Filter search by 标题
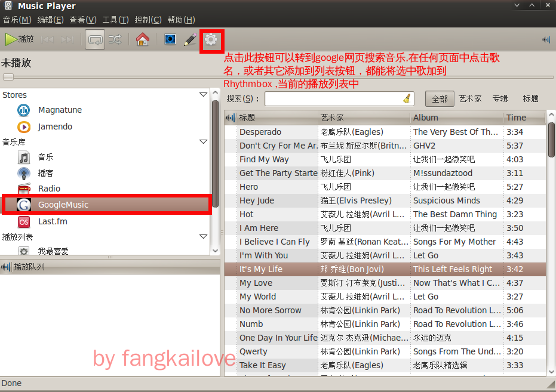 [x=531, y=99]
